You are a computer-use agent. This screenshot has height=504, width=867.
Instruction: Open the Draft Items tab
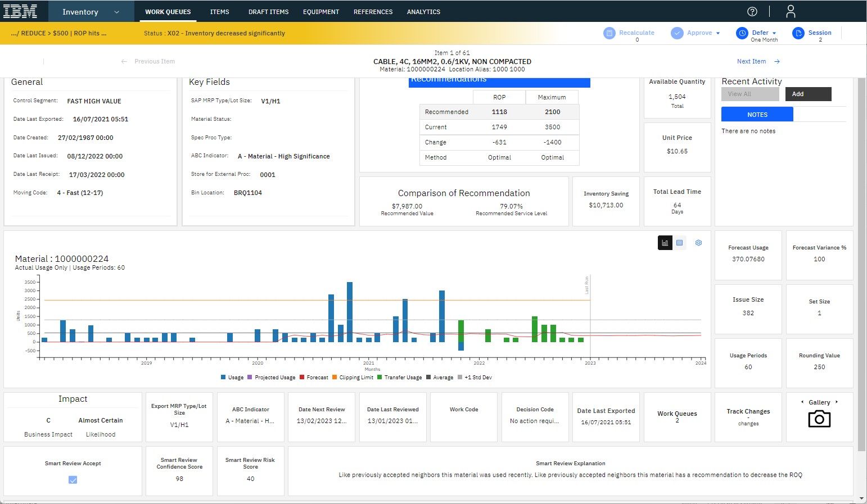pyautogui.click(x=269, y=12)
